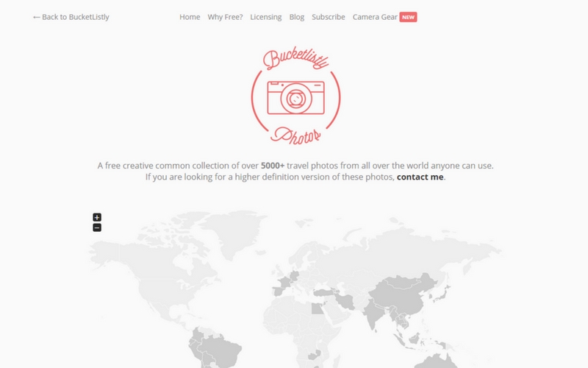Image resolution: width=588 pixels, height=368 pixels.
Task: Select Turkey on the world map
Action: point(325,292)
